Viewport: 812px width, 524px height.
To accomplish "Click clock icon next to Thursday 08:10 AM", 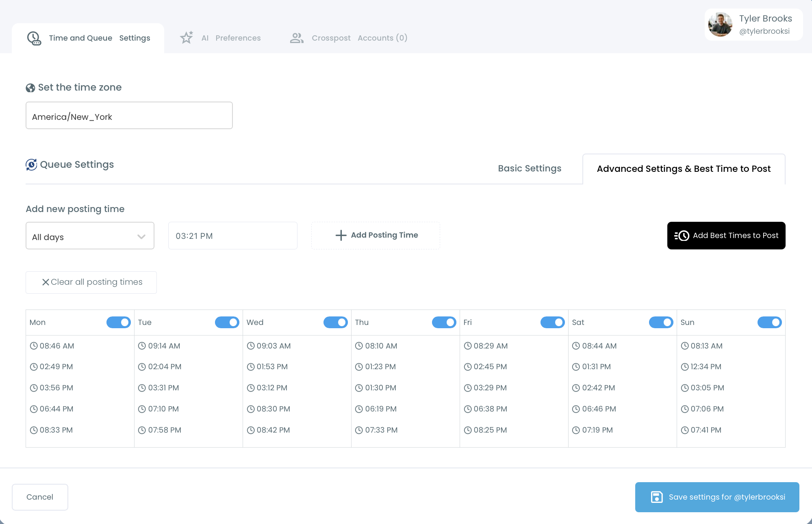I will click(x=359, y=346).
